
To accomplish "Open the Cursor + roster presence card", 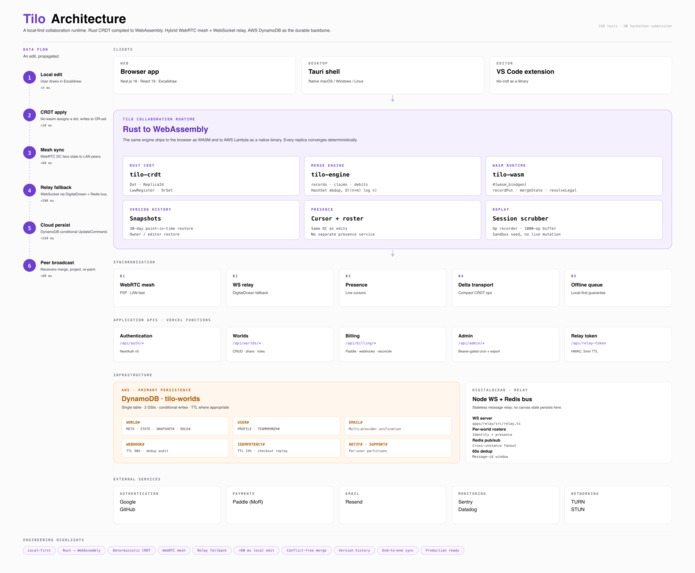I will [x=392, y=220].
